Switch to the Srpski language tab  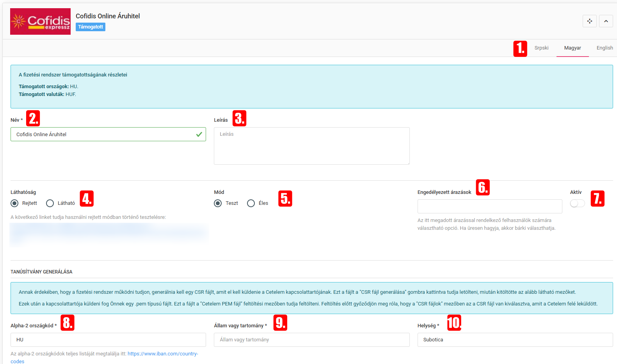point(541,48)
